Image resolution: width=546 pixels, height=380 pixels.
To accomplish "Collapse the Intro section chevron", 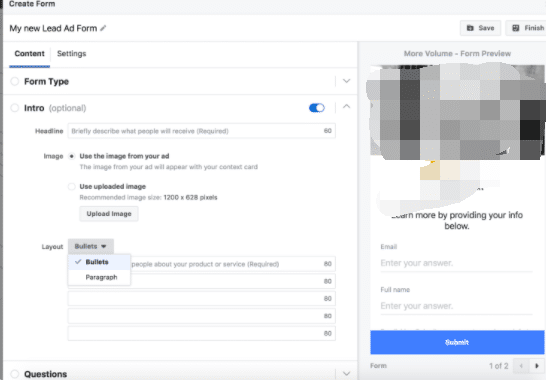I will [x=346, y=107].
